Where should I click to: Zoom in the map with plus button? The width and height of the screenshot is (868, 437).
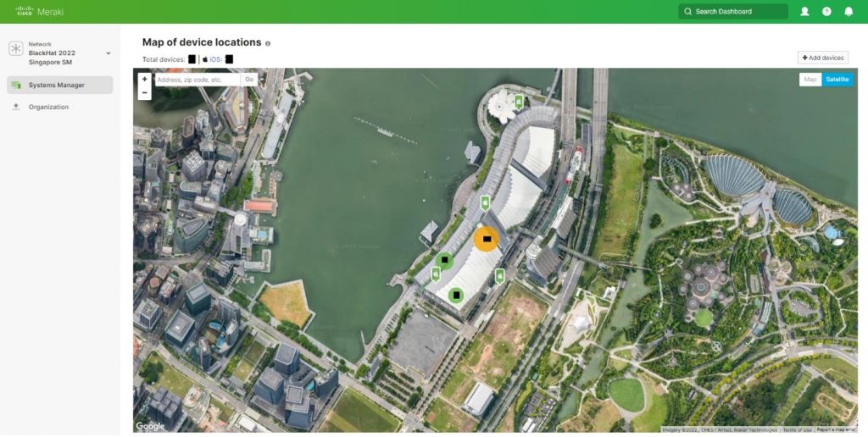click(144, 79)
